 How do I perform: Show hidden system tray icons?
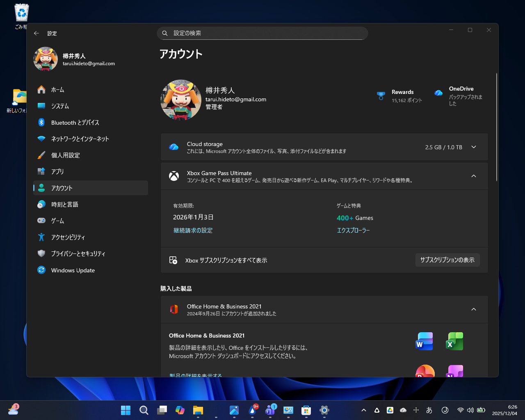coord(363,410)
